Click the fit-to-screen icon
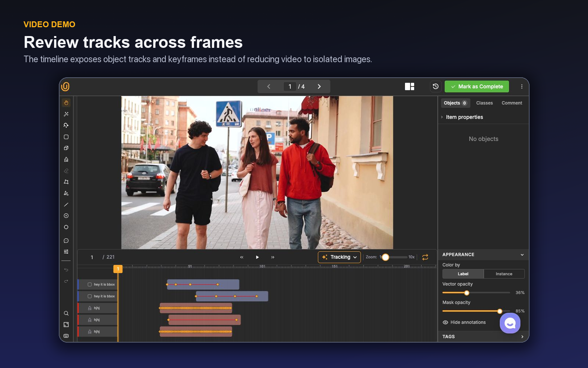588x368 pixels. [x=66, y=325]
